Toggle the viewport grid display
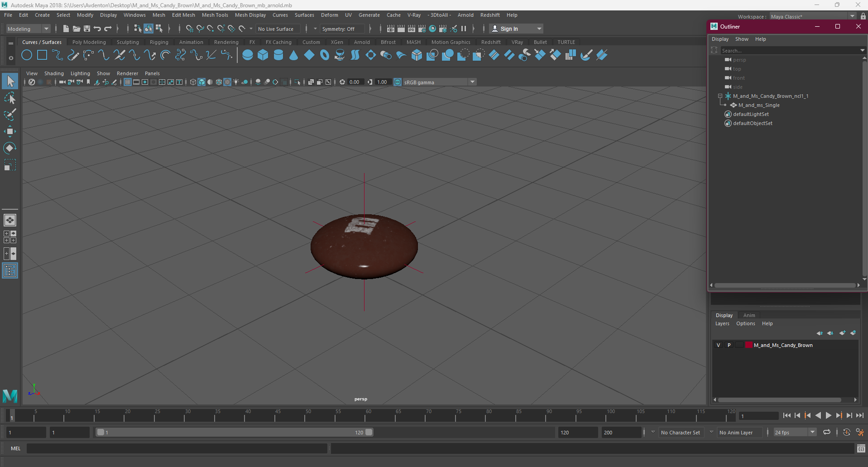Viewport: 868px width, 467px height. tap(128, 82)
